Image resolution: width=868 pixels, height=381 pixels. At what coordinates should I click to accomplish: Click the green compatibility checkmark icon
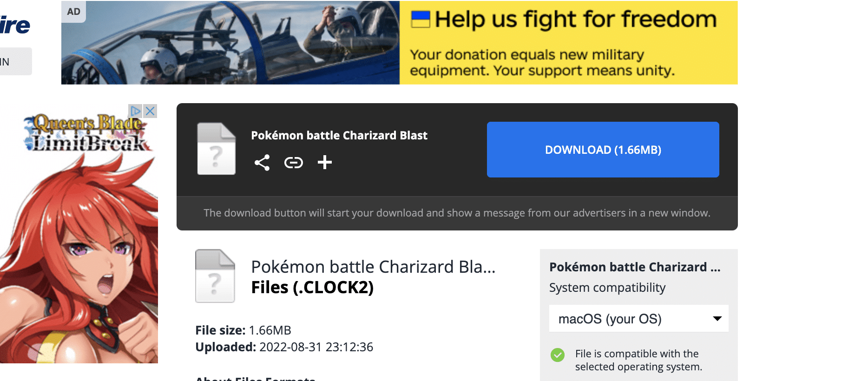(558, 355)
